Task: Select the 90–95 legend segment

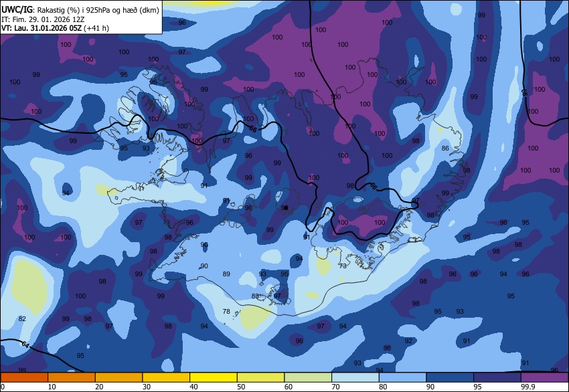Action: tap(451, 377)
